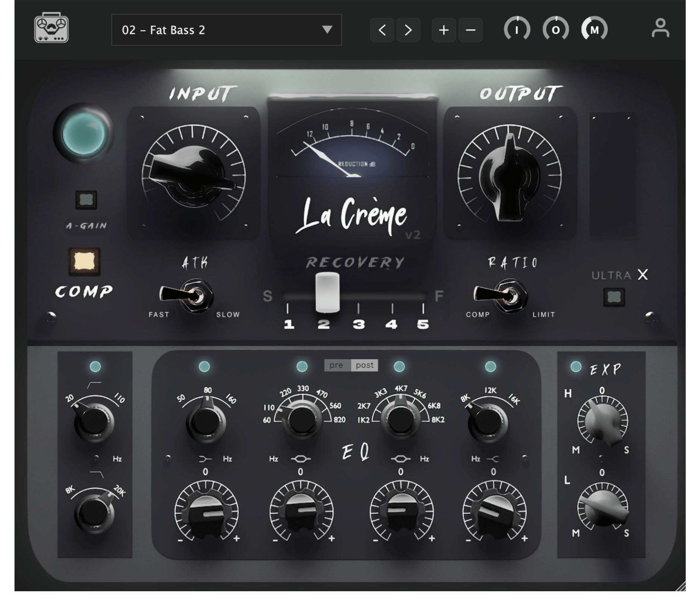Image resolution: width=700 pixels, height=614 pixels.
Task: Click the low-mid band gain knob
Action: [301, 512]
